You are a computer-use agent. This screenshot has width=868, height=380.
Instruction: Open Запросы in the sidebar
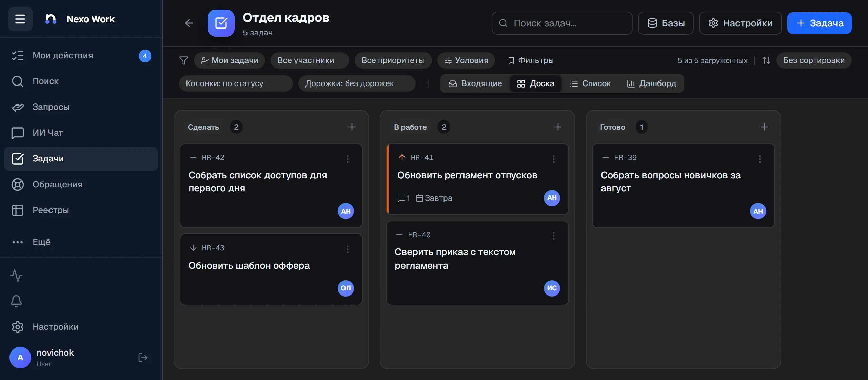(81, 107)
